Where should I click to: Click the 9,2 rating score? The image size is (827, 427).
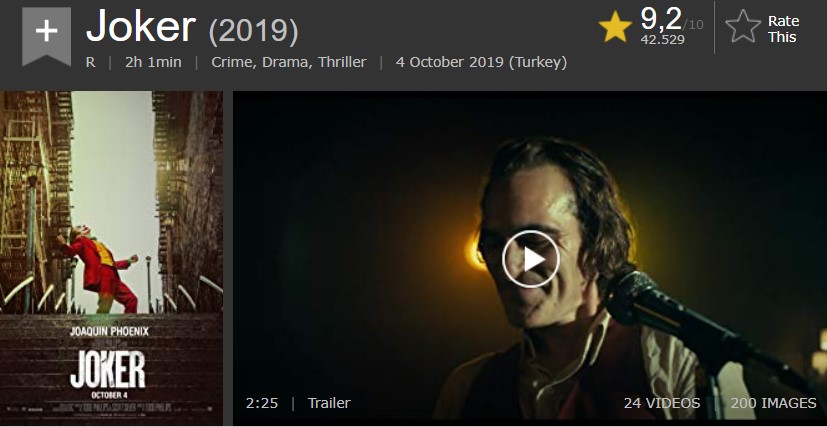click(661, 20)
